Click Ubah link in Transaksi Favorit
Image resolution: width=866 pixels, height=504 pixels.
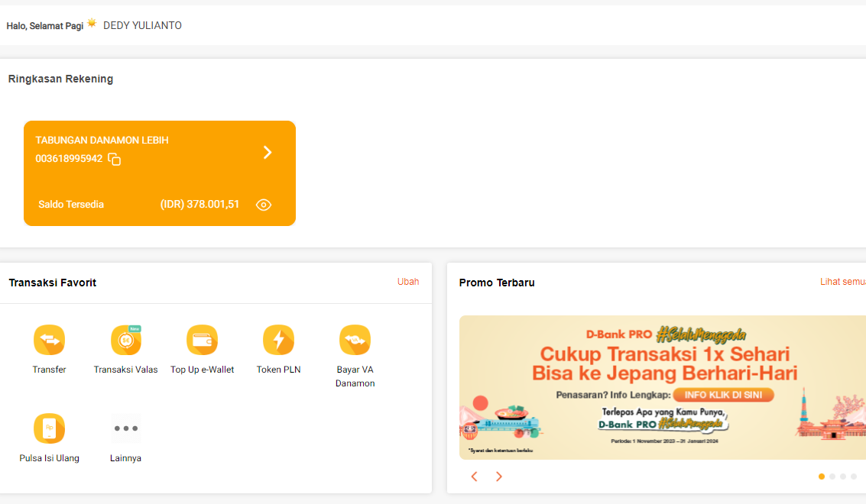tap(408, 282)
